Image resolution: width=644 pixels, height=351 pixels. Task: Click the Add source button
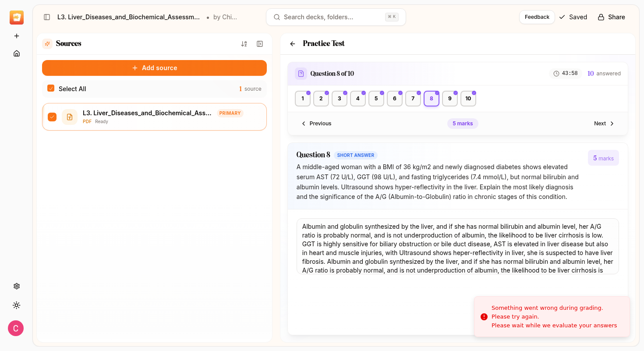pyautogui.click(x=154, y=68)
